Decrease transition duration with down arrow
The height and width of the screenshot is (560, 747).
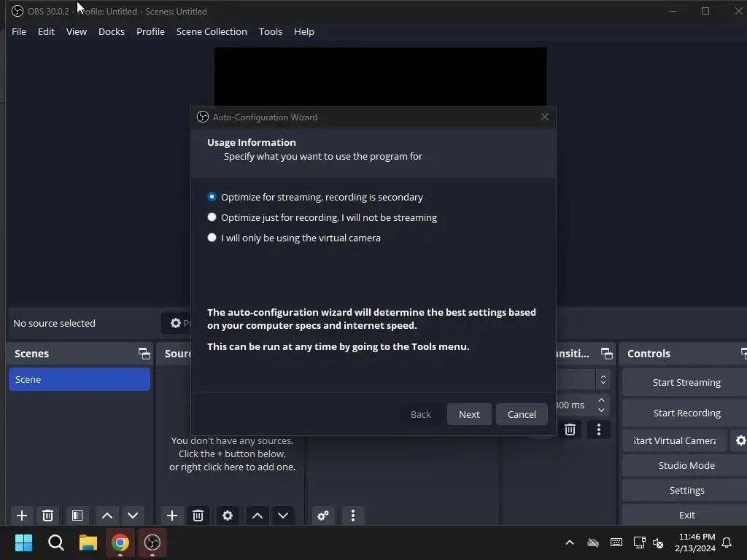tap(601, 410)
